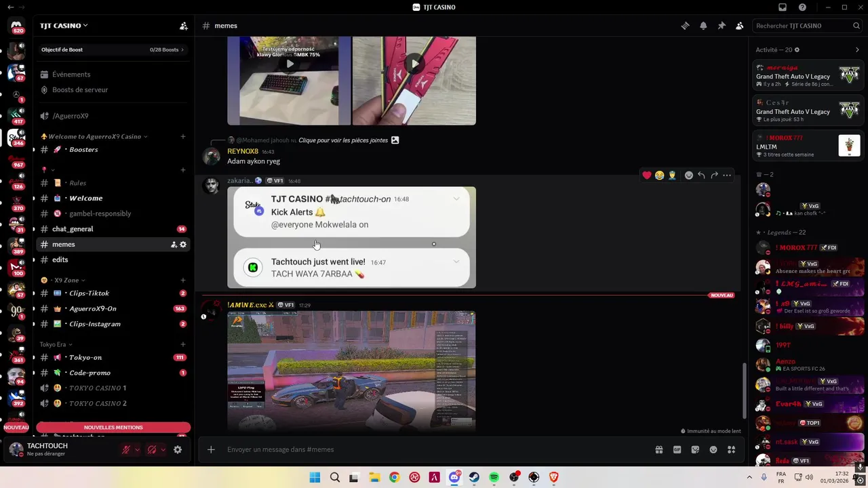Open microphone input options arrow
Image resolution: width=868 pixels, height=488 pixels.
click(x=137, y=449)
